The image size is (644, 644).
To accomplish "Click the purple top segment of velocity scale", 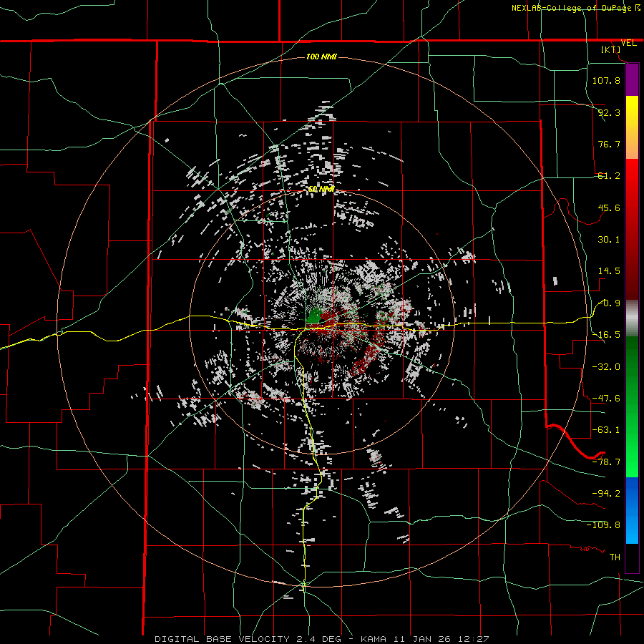I will pos(632,79).
